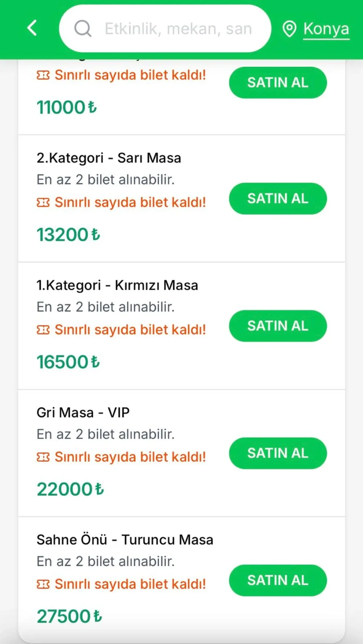
Task: Click ticket icon in Kırmızı Masa row
Action: 43,330
